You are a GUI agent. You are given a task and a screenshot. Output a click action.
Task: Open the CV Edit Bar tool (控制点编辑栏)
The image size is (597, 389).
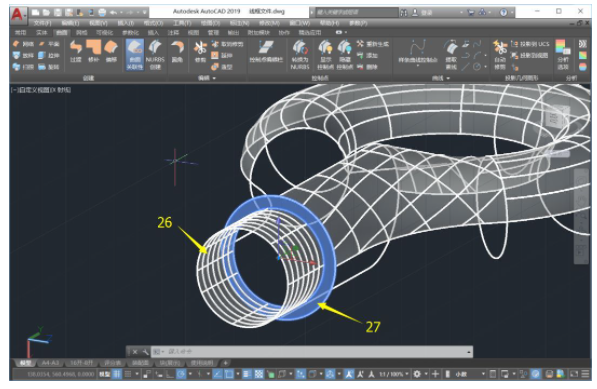pos(266,51)
